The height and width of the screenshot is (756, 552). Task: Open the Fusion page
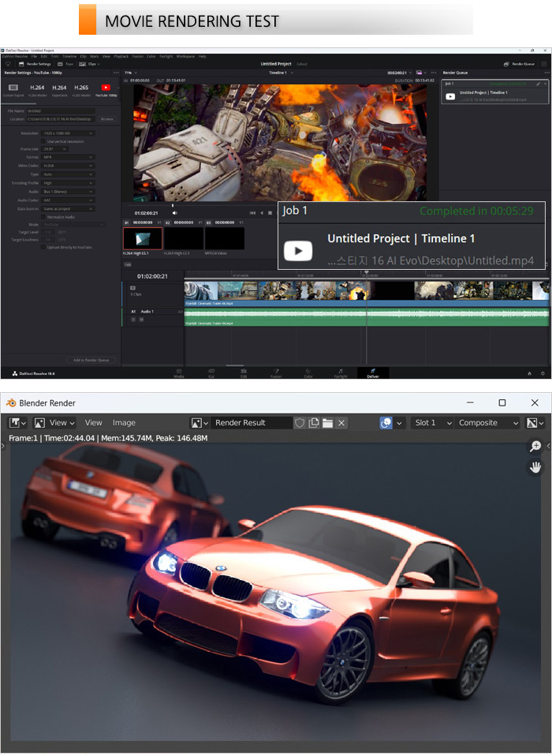click(276, 373)
